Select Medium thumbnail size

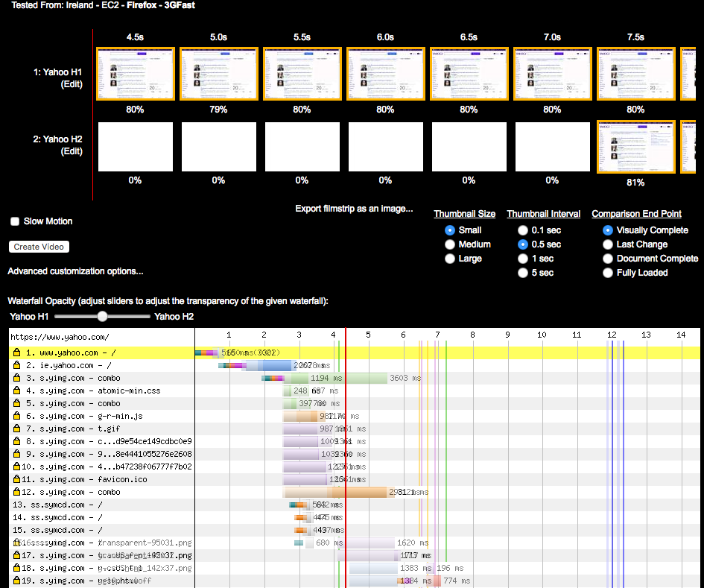[449, 244]
